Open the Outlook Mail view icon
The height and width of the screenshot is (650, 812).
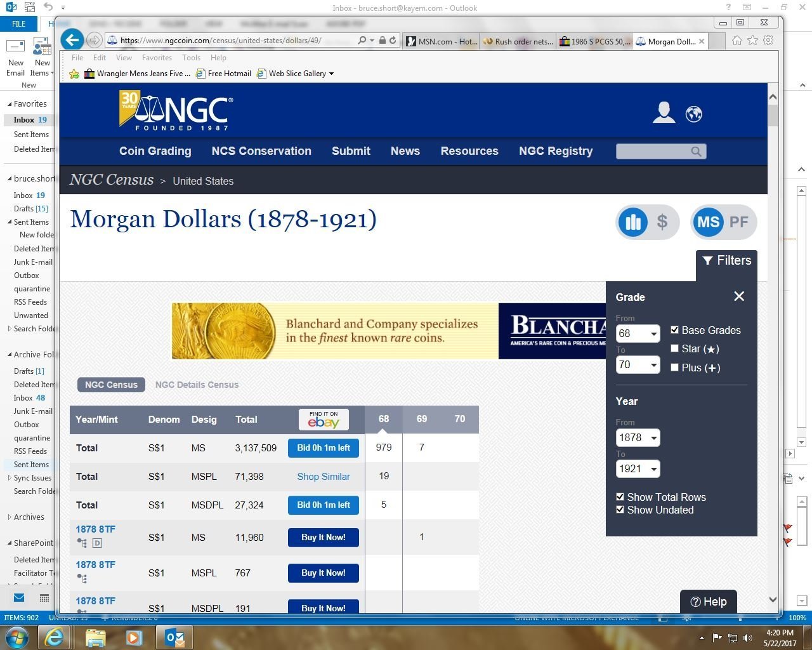point(19,597)
